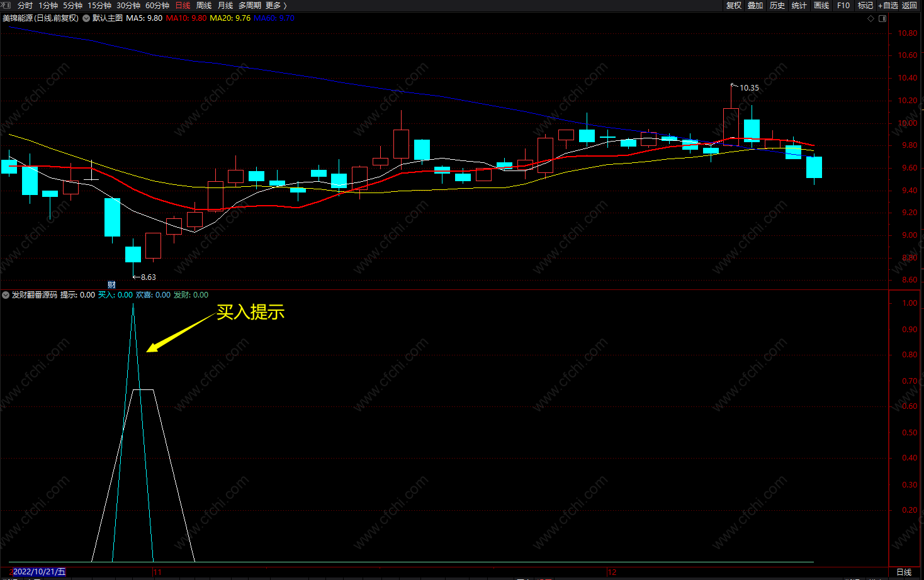The image size is (924, 580).
Task: Expand the 发财翻番源码 indicator dropdown
Action: pyautogui.click(x=6, y=294)
